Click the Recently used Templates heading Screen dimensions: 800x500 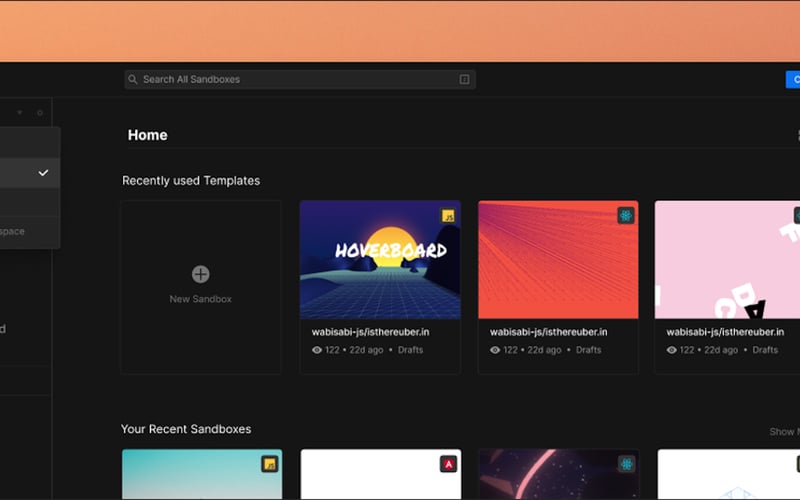pyautogui.click(x=191, y=181)
